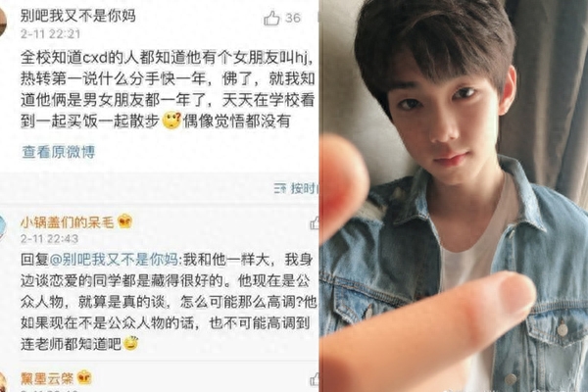The width and height of the screenshot is (588, 392).
Task: Click the member badge beside 黛墨云棠
Action: [x=84, y=377]
